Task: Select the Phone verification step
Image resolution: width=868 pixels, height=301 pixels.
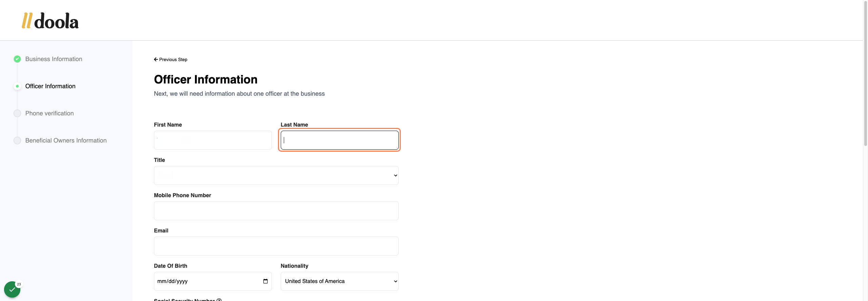Action: 50,113
